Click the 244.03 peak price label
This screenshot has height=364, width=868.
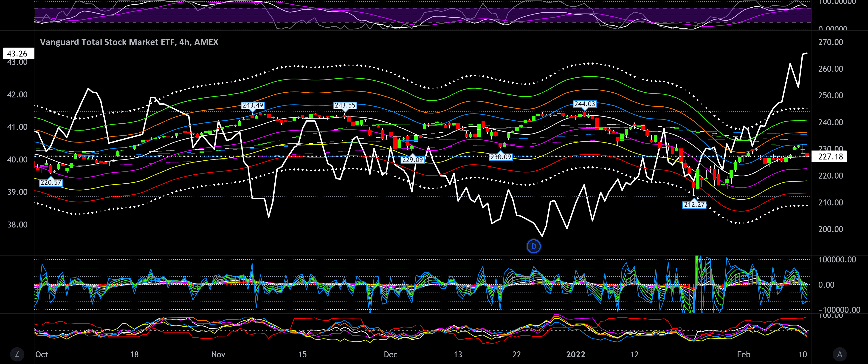[585, 104]
